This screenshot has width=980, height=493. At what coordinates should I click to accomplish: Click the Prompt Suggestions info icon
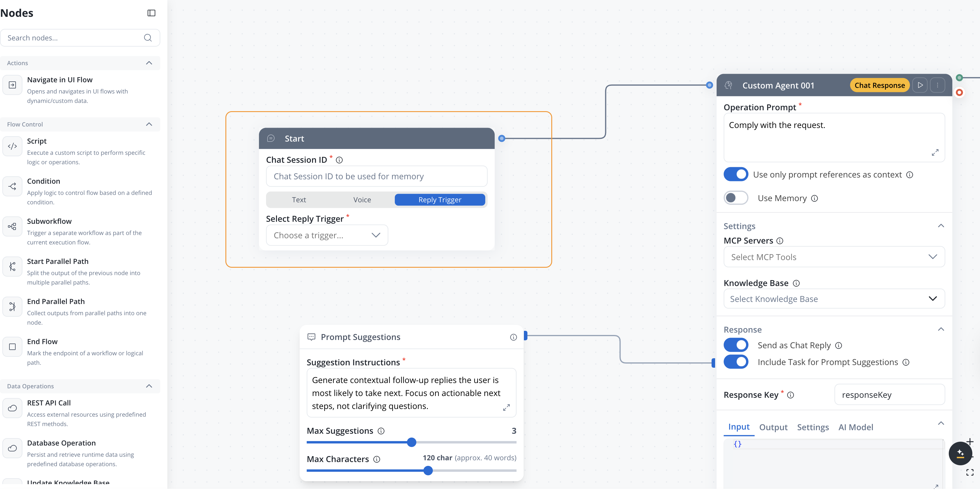pyautogui.click(x=513, y=337)
